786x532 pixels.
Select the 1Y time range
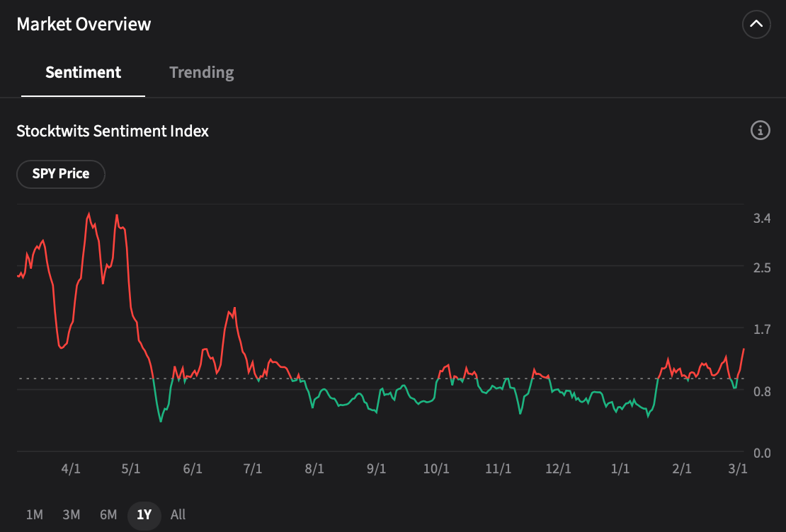point(144,515)
